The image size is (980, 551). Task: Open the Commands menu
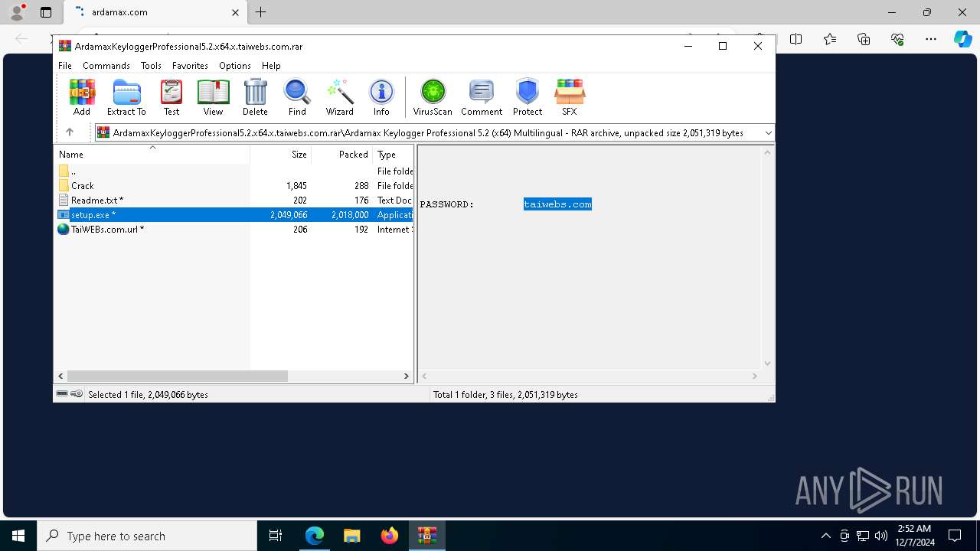point(106,65)
